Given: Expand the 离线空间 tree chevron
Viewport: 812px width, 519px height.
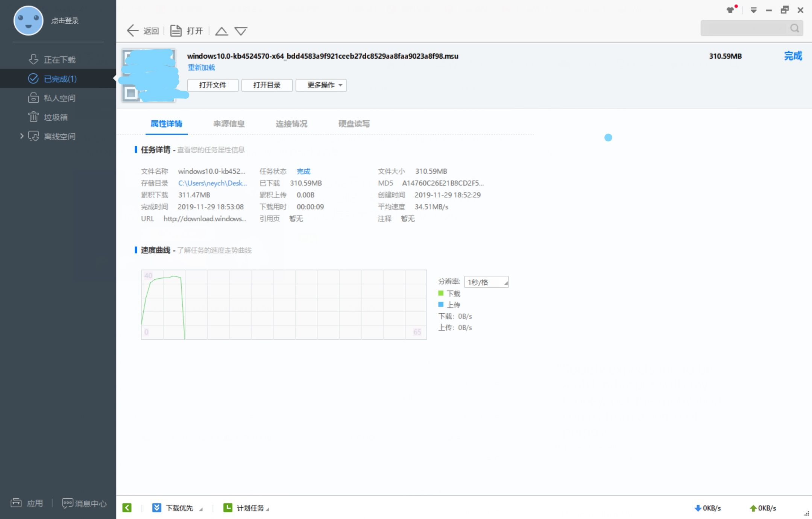Looking at the screenshot, I should (21, 136).
